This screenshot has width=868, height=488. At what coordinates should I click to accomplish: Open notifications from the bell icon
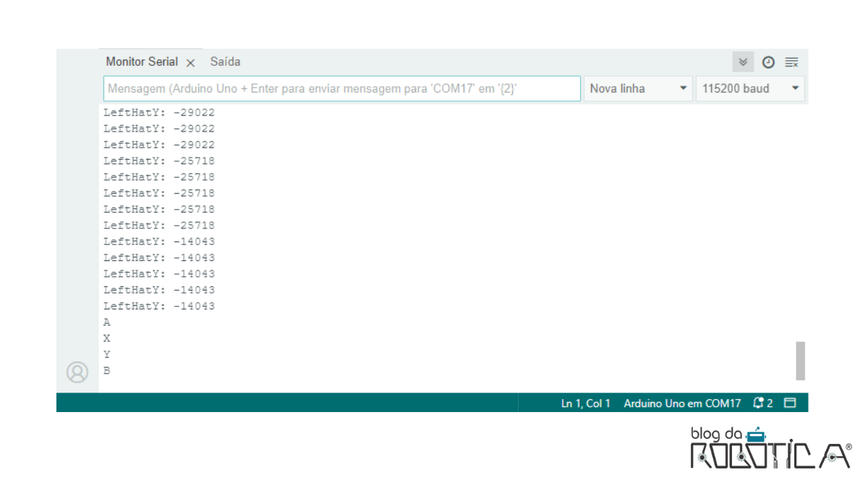click(758, 403)
